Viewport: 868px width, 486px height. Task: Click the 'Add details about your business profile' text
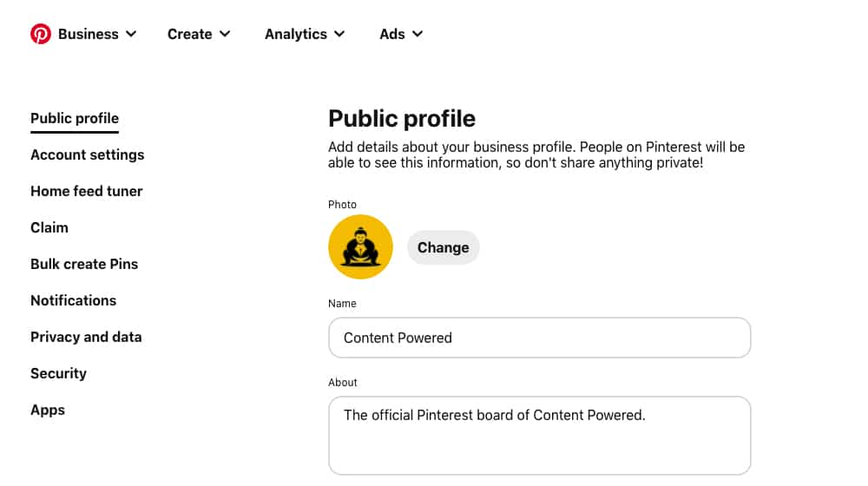coord(536,155)
